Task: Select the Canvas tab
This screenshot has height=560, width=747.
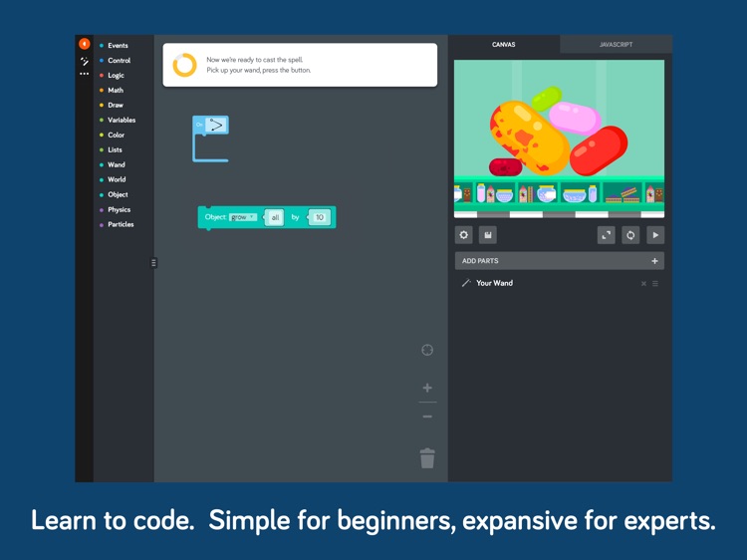Action: click(x=504, y=45)
